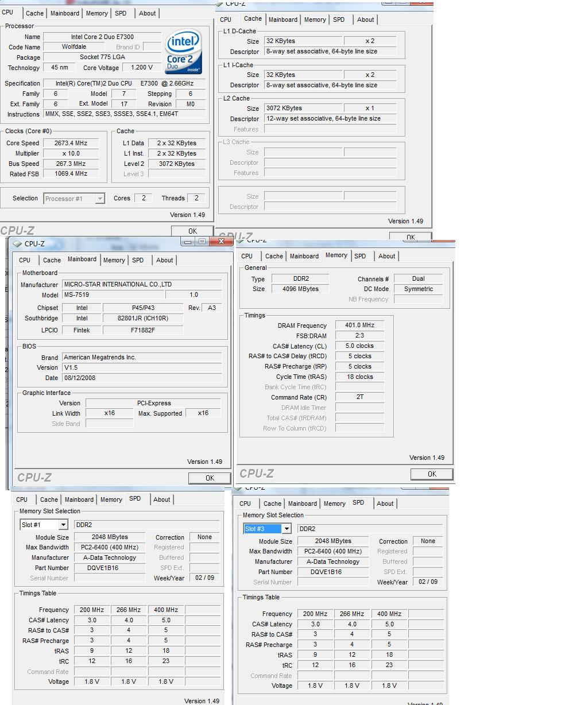
Task: Click the Package value 'Socket 775 LGA'
Action: click(103, 57)
